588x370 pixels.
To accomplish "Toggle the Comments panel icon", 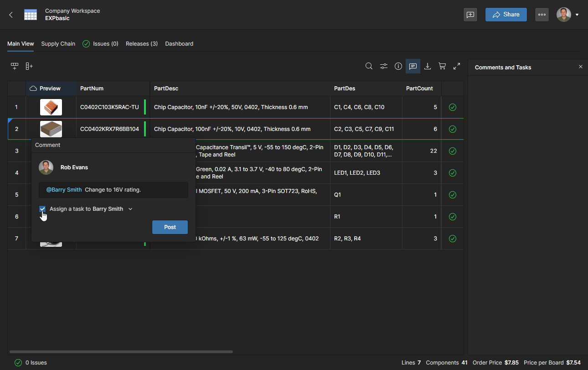I will click(413, 66).
